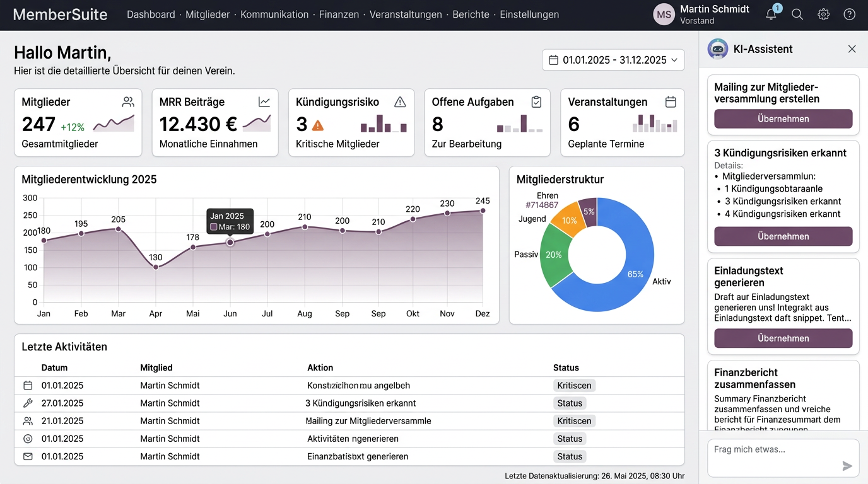Click Kritiscen badge in Mailing zur Mitgliederversammle row
This screenshot has height=484, width=868.
click(x=574, y=420)
